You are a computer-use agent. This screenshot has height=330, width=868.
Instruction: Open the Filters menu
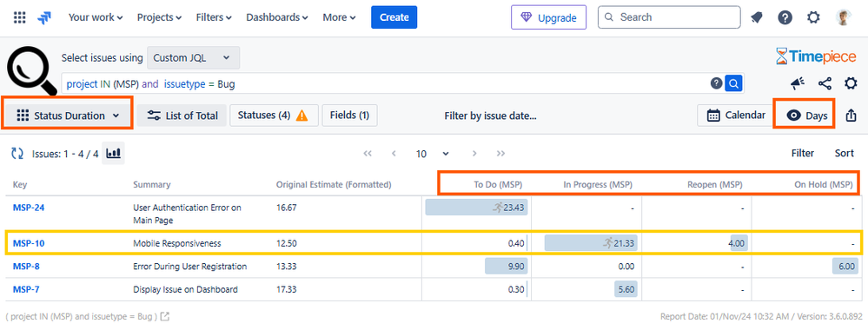click(214, 17)
